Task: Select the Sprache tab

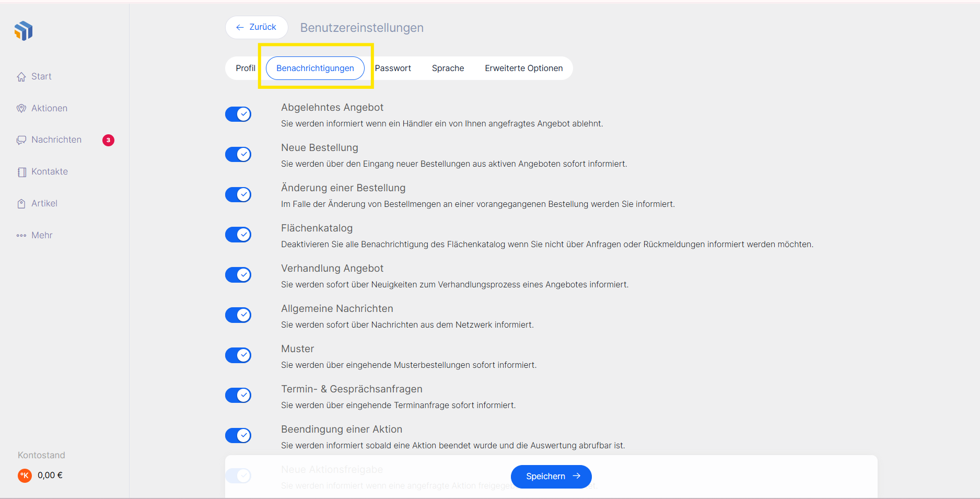Action: (448, 68)
